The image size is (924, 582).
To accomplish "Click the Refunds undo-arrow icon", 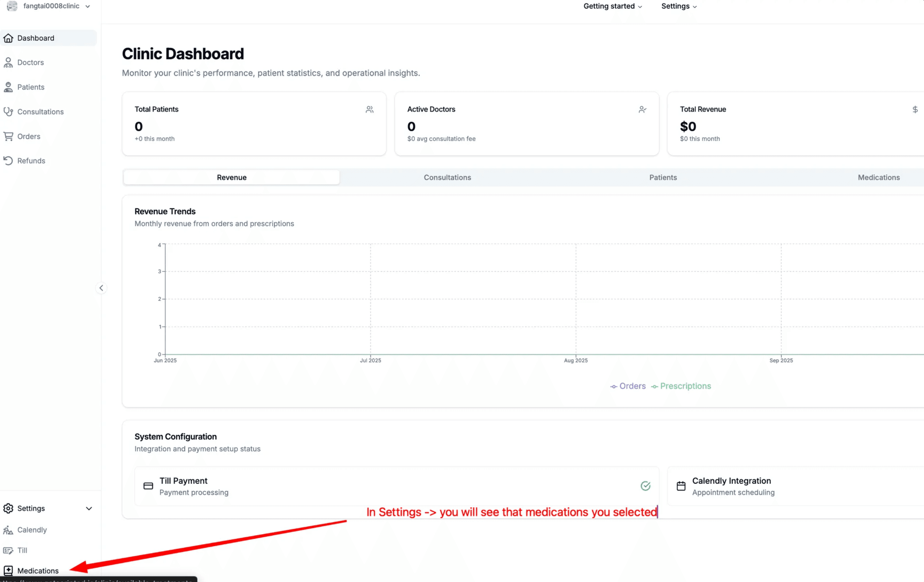I will click(x=8, y=161).
